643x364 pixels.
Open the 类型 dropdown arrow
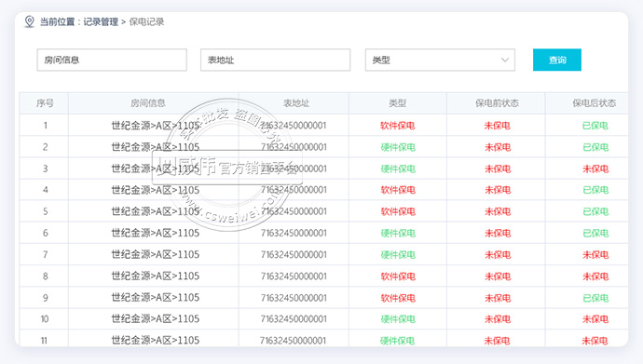click(x=505, y=60)
